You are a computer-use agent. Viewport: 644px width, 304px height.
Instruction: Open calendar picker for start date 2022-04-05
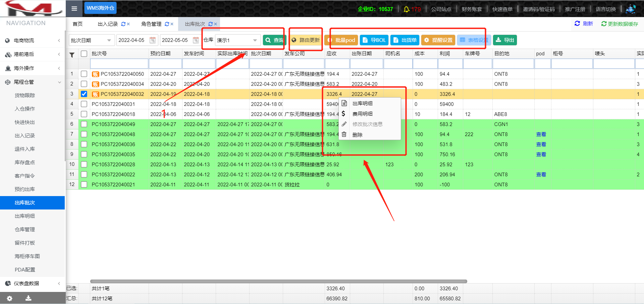[x=153, y=40]
